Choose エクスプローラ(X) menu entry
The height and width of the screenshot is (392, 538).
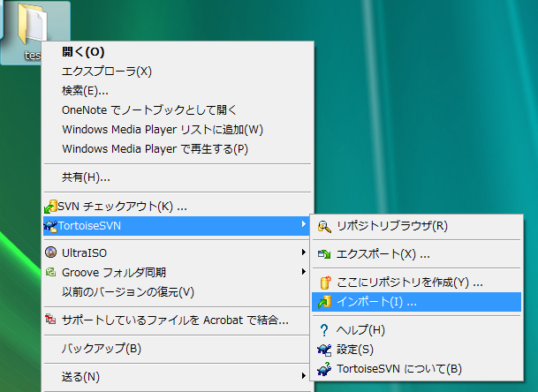click(x=178, y=72)
